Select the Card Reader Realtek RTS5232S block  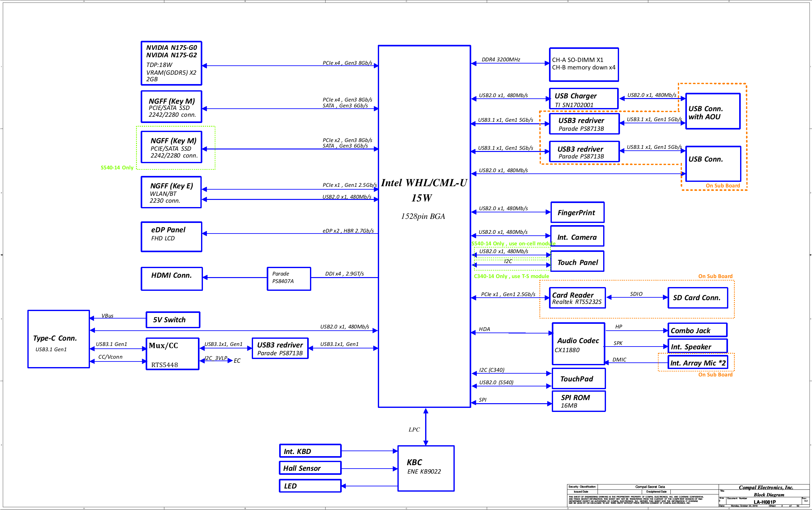[x=577, y=298]
